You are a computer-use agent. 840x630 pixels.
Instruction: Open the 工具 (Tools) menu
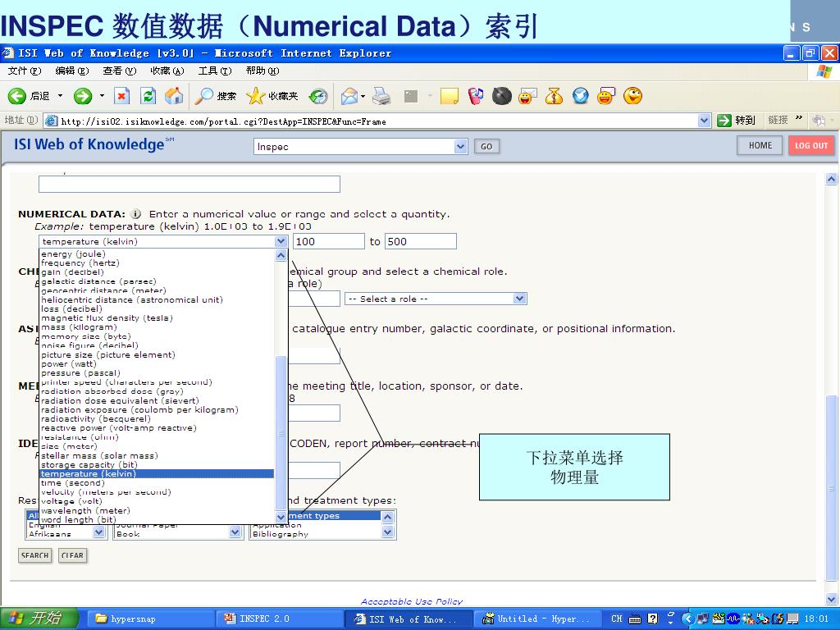[x=215, y=71]
